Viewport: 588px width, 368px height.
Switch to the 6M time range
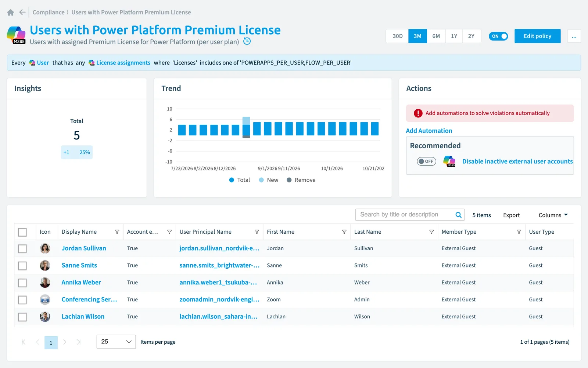click(x=436, y=36)
